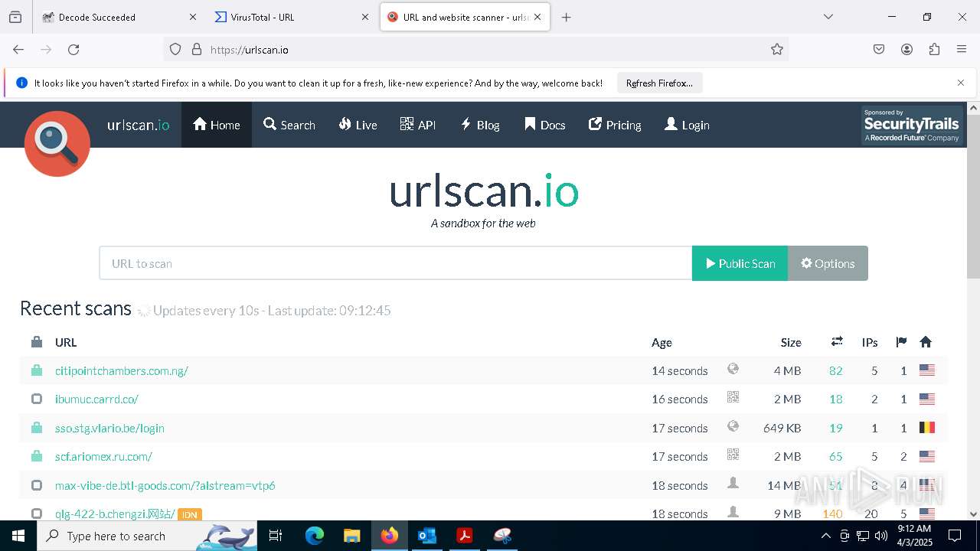Screen dimensions: 980x551
Task: Focus the URL to scan input field
Action: (x=395, y=263)
